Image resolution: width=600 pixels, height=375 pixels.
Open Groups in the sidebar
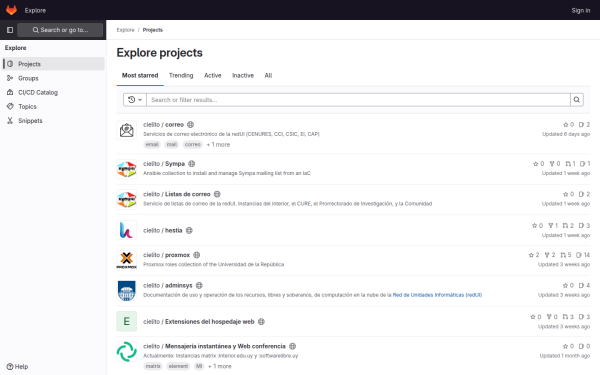pos(54,78)
